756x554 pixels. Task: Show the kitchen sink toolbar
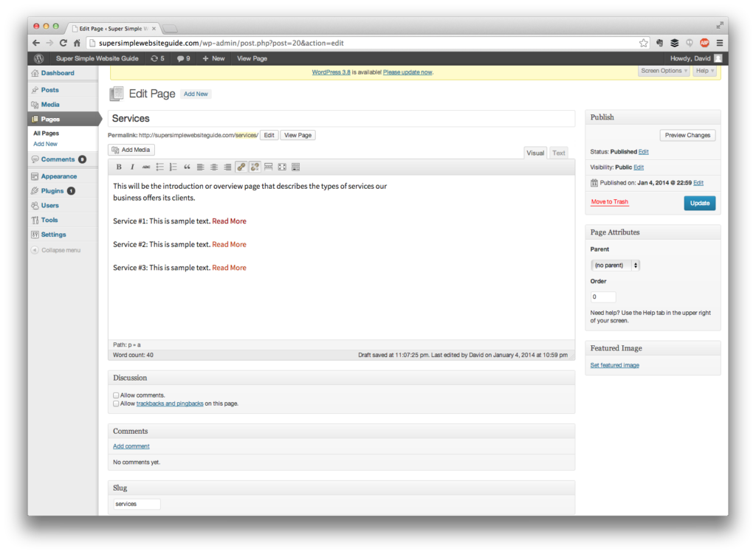pyautogui.click(x=295, y=167)
